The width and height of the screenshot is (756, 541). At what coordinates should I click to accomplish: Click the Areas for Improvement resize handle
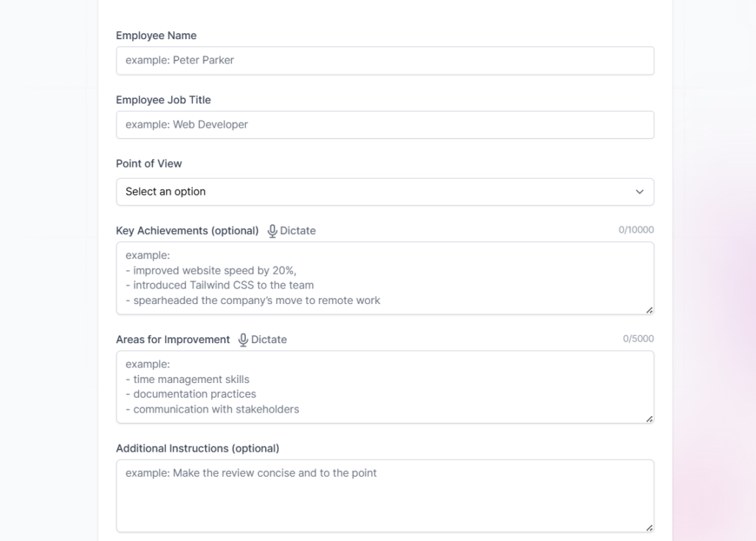click(x=649, y=418)
